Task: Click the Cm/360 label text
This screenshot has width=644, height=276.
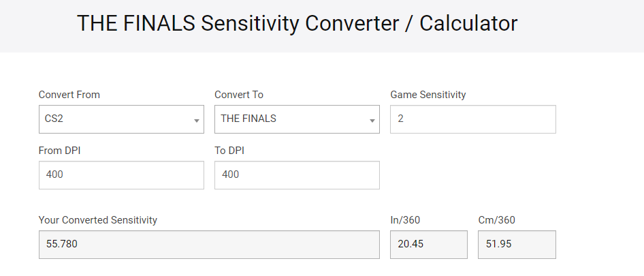Action: pos(497,220)
